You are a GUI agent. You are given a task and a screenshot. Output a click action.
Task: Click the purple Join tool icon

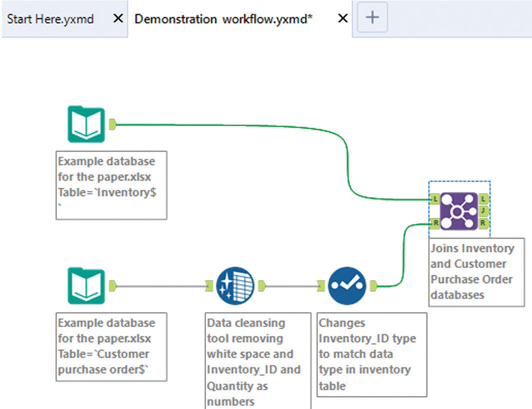[459, 211]
